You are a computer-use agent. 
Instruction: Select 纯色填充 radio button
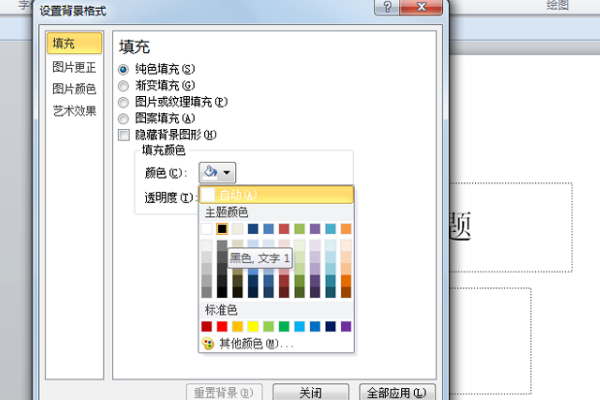123,69
